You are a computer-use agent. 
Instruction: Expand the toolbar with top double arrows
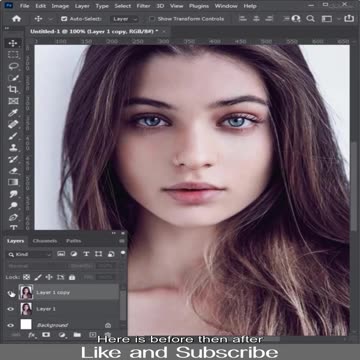click(x=6, y=29)
